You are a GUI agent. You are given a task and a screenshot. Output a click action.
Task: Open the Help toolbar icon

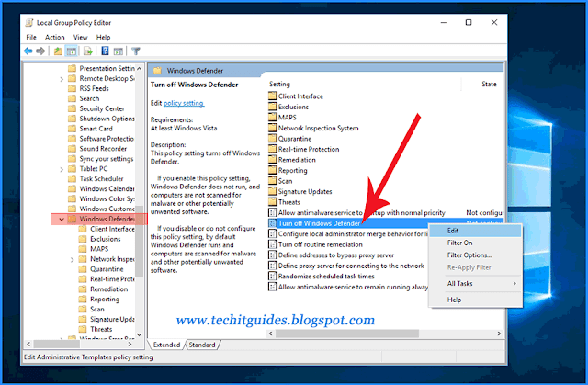tap(106, 51)
